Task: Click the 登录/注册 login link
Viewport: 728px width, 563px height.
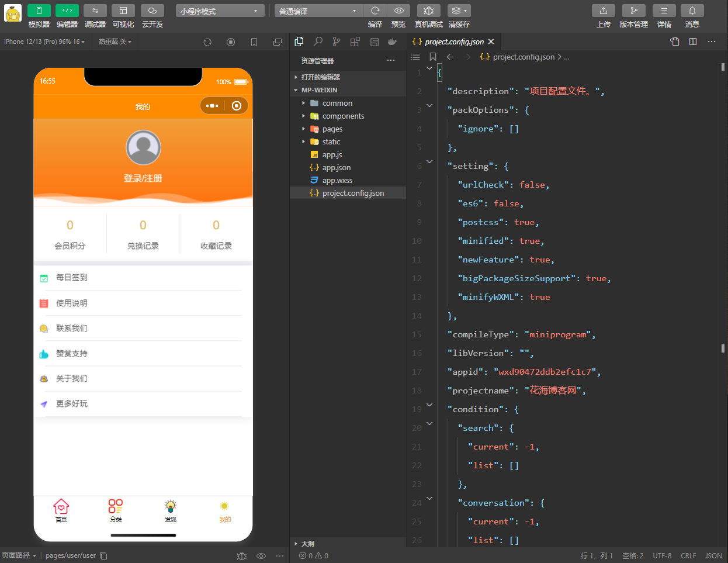Action: click(x=143, y=178)
